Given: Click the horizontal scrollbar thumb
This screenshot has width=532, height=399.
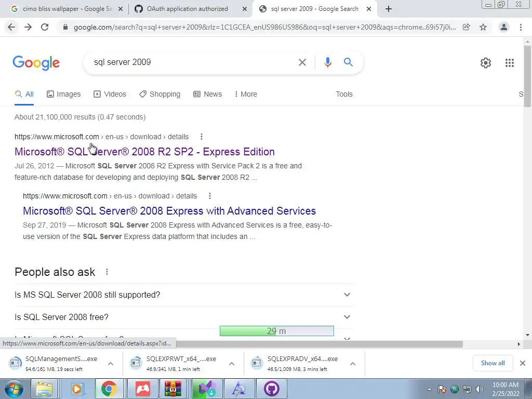Looking at the screenshot, I should [x=320, y=344].
